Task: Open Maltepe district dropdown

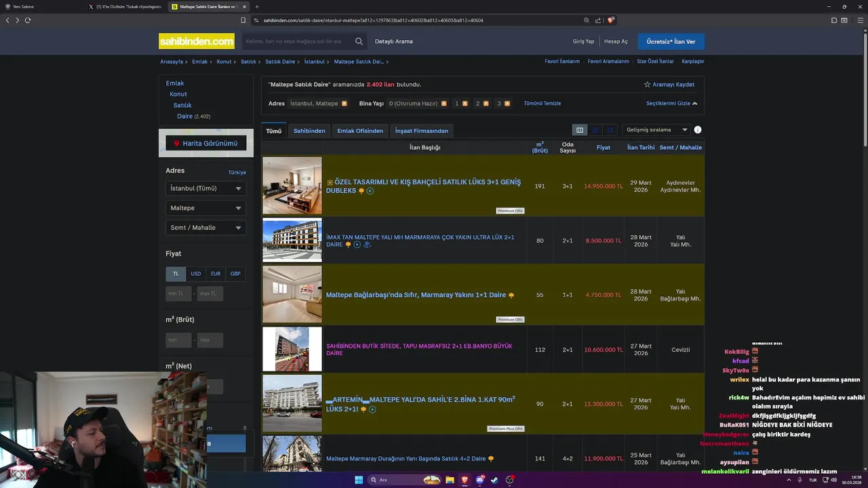Action: (x=205, y=208)
